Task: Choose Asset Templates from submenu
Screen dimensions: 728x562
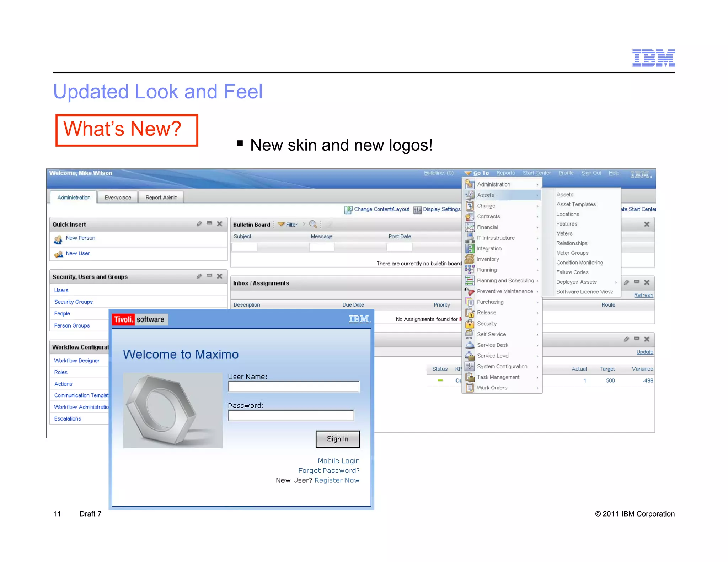Action: pos(576,204)
